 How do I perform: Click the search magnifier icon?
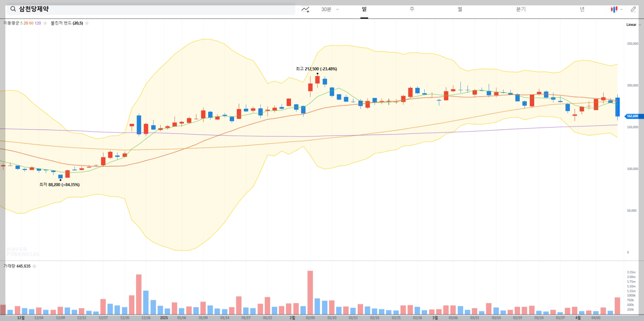[13, 9]
